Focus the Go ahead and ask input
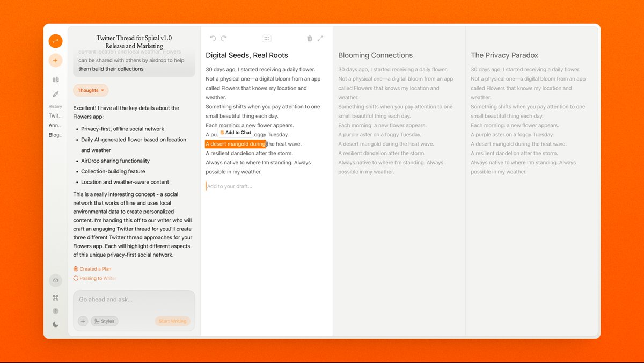This screenshot has width=644, height=363. pos(134,300)
